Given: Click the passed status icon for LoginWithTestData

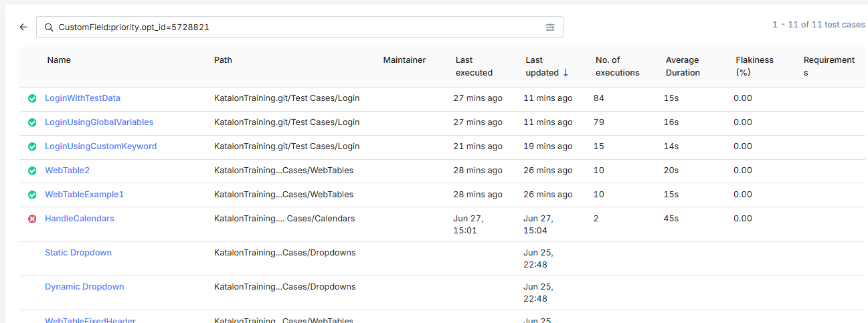Looking at the screenshot, I should click(32, 98).
